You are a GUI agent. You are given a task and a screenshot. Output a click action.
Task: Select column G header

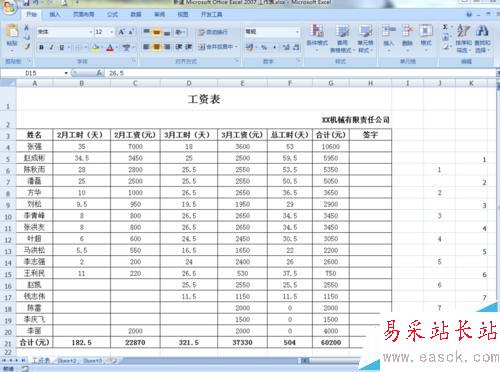[x=331, y=83]
